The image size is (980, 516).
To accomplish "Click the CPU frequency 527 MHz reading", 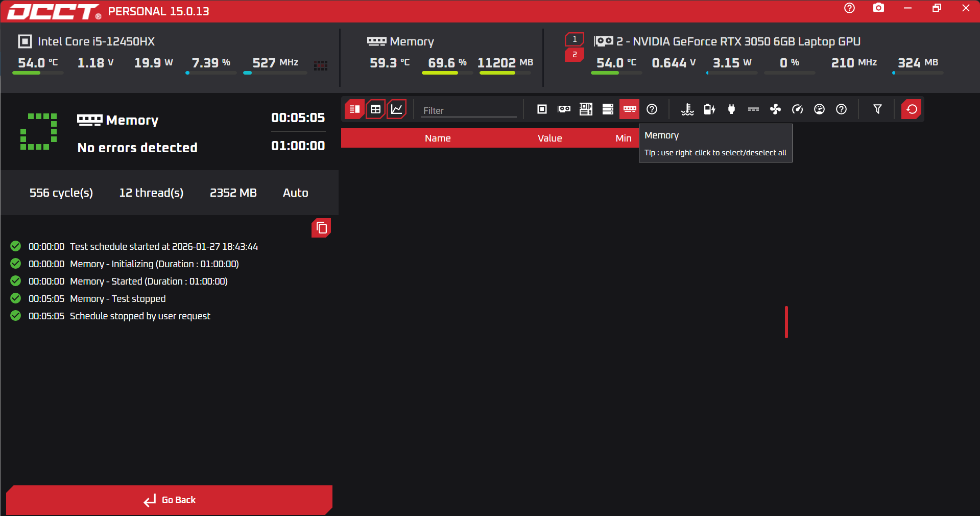I will pyautogui.click(x=275, y=63).
